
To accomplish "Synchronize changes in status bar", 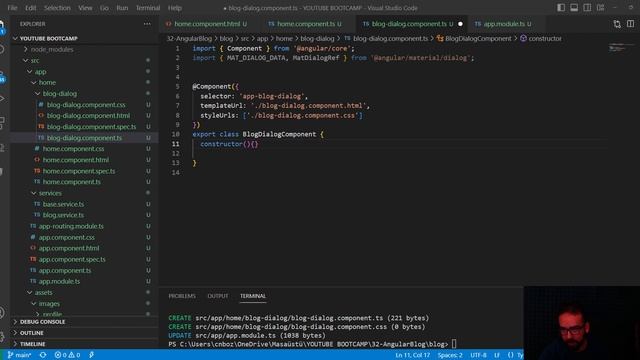I will [43, 355].
